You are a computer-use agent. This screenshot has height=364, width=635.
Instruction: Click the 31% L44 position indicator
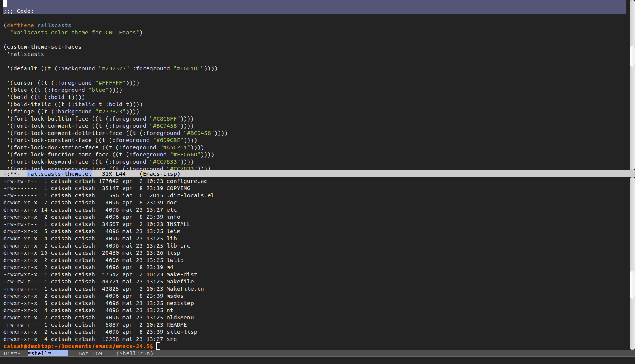tap(114, 174)
